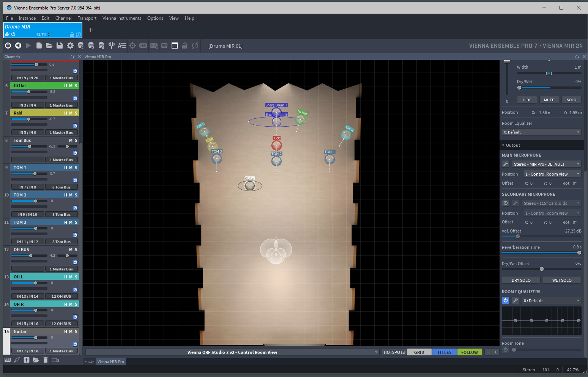The height and width of the screenshot is (377, 588).
Task: Toggle power button on TOM 2 channel
Action: pyautogui.click(x=75, y=207)
